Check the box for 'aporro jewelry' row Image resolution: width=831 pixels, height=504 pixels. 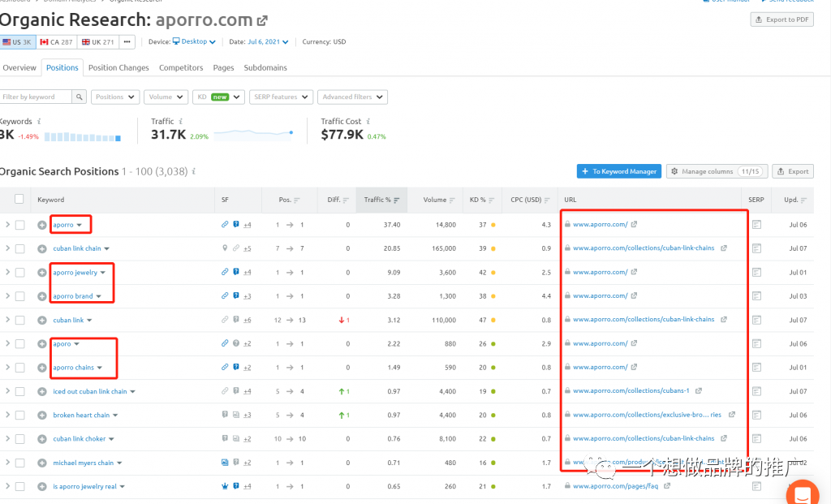coord(19,273)
